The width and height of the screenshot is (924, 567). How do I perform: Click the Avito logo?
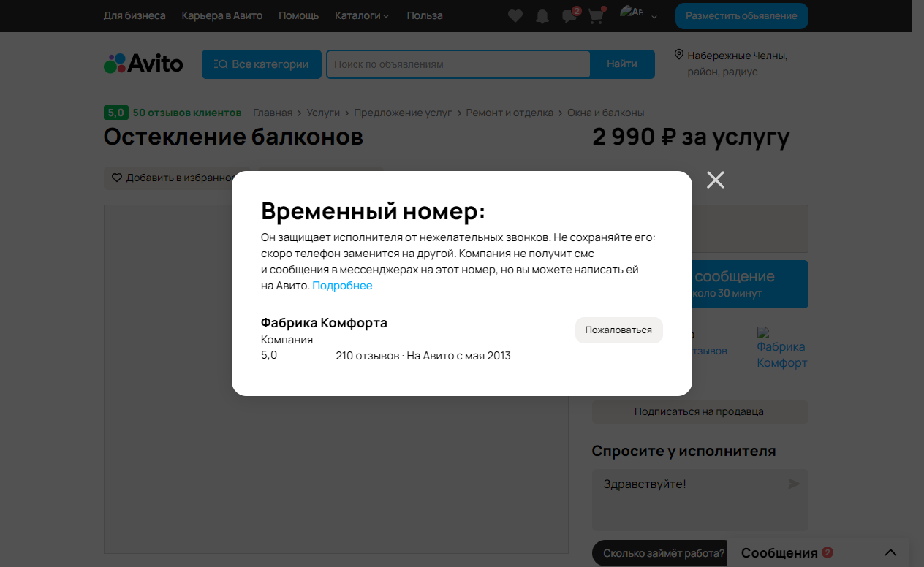point(143,64)
